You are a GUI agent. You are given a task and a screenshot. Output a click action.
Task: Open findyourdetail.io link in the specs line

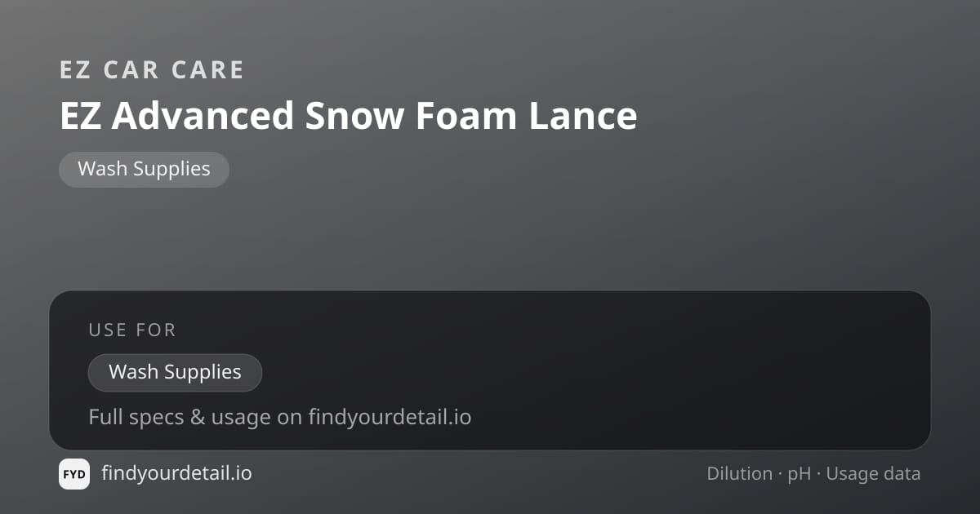(390, 418)
